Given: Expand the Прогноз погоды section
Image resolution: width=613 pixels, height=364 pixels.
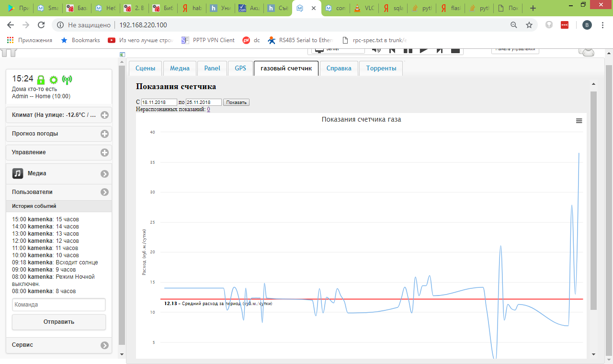Looking at the screenshot, I should coord(104,134).
